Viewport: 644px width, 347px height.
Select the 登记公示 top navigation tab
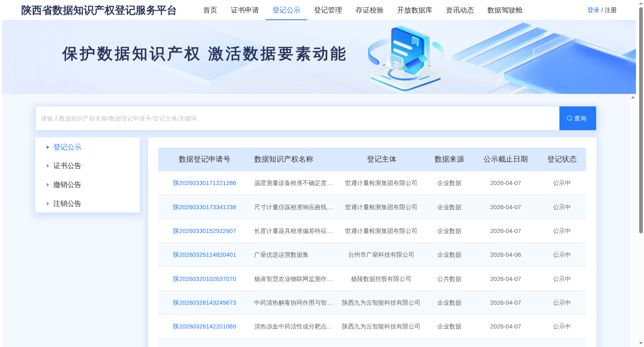(x=286, y=10)
